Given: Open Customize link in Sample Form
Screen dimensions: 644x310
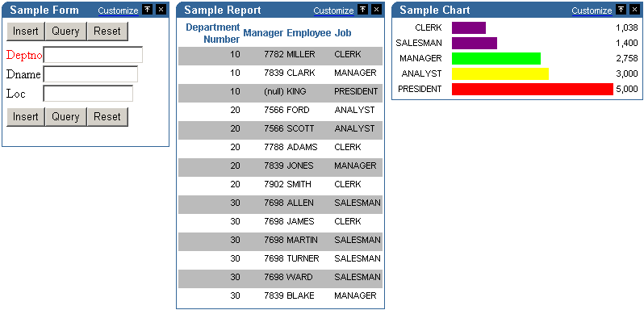Looking at the screenshot, I should (x=119, y=10).
